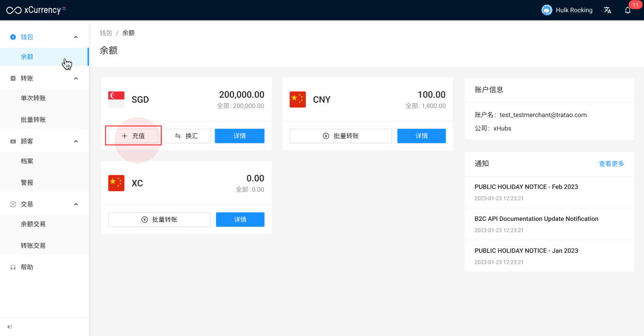Screen dimensions: 644x336
Task: Click 钱包 in the breadcrumb
Action: click(x=106, y=33)
